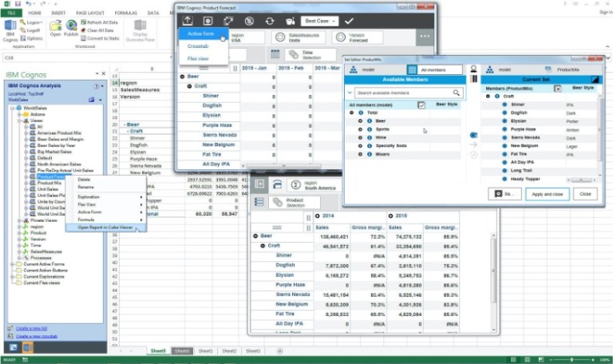The image size is (613, 364).
Task: Click the swap axes icon in Product Forecast toolbar
Action: click(228, 21)
